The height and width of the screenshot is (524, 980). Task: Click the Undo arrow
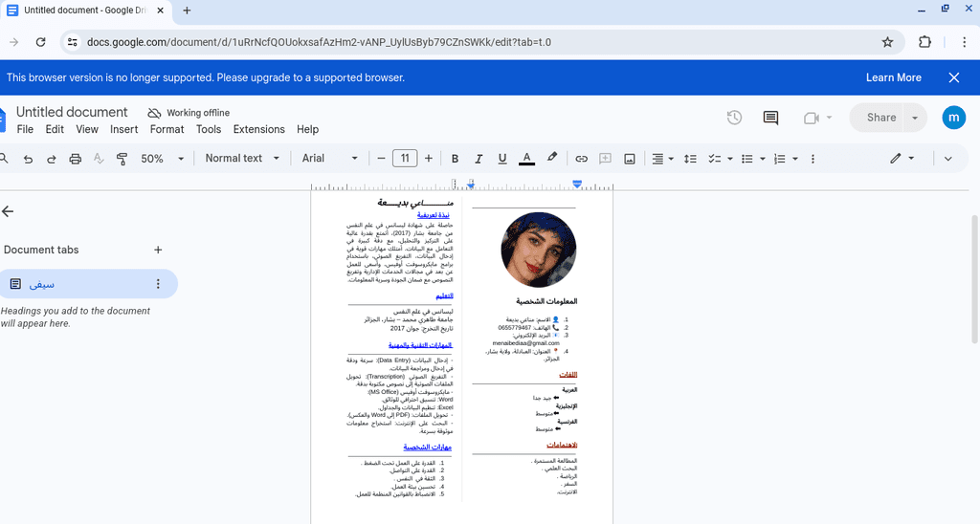click(x=29, y=159)
